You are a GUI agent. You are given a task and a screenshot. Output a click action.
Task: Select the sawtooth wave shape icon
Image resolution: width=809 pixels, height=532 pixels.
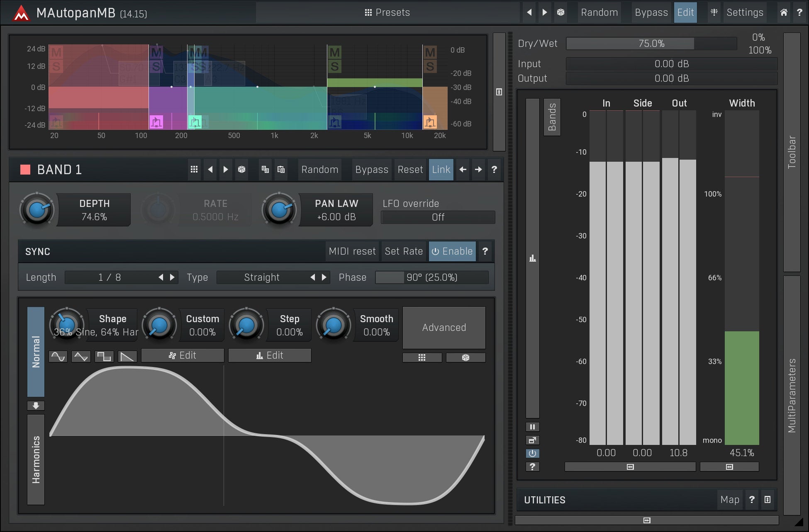[127, 356]
